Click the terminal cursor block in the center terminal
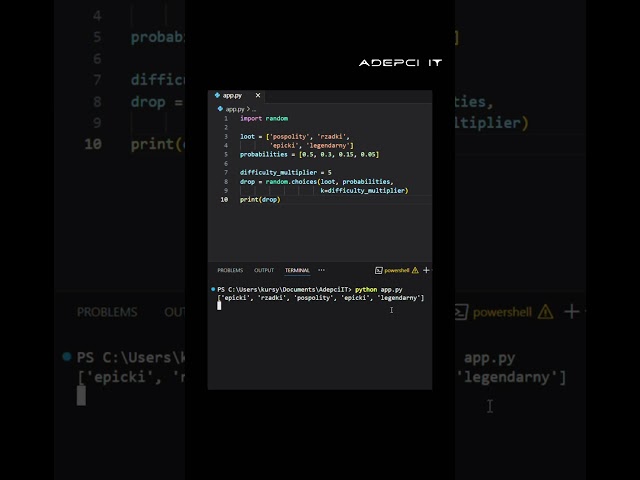 click(x=219, y=306)
